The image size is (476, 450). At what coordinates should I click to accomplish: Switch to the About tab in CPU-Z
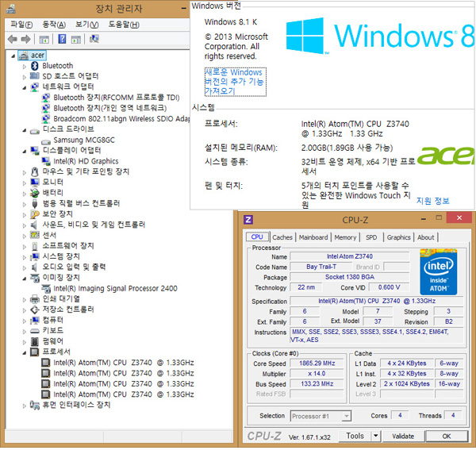[425, 237]
